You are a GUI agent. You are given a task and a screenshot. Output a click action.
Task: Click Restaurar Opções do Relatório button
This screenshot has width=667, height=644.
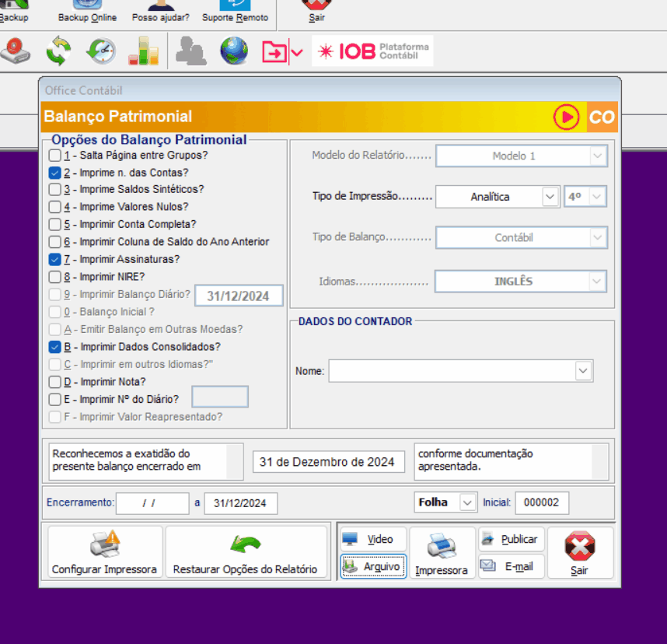(246, 553)
